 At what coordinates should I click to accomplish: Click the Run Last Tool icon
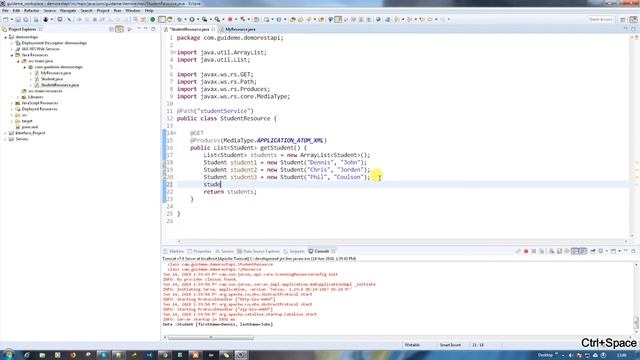point(217,20)
